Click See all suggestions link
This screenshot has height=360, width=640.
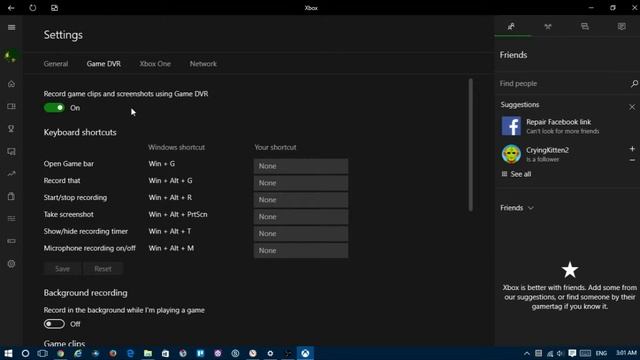tap(517, 174)
